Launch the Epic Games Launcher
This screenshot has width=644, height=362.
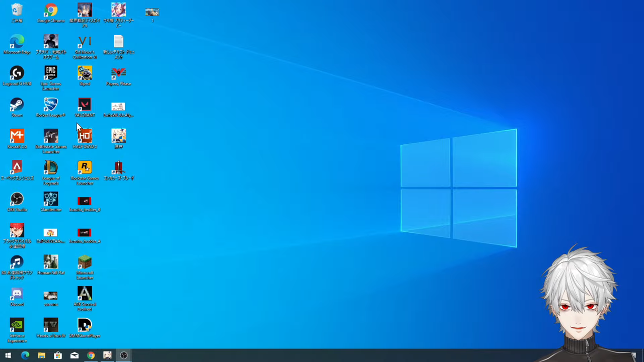51,78
